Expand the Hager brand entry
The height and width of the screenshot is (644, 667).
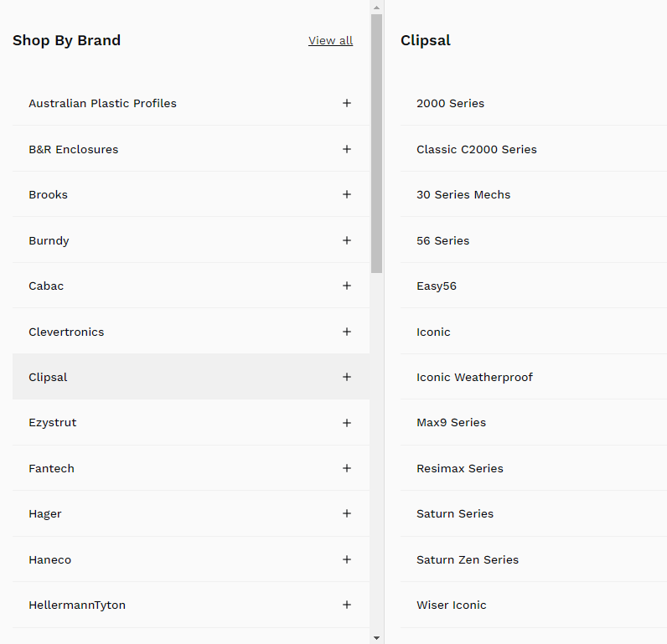coord(347,513)
